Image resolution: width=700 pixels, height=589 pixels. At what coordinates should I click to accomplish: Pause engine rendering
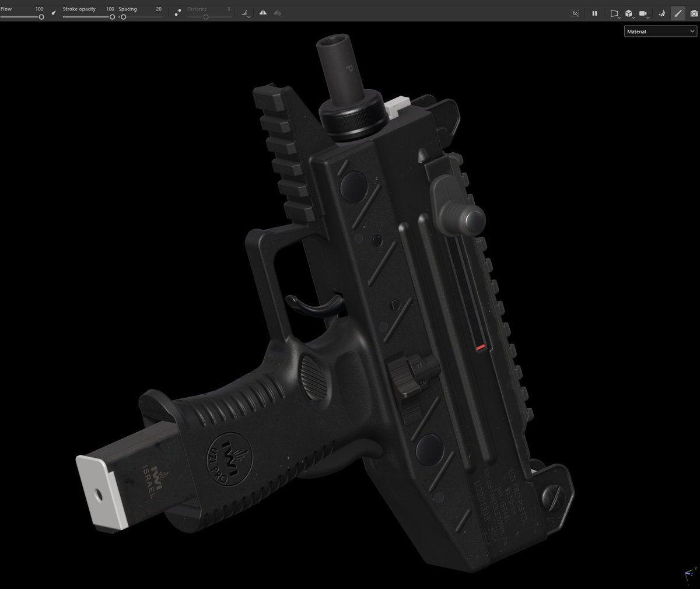pyautogui.click(x=594, y=13)
